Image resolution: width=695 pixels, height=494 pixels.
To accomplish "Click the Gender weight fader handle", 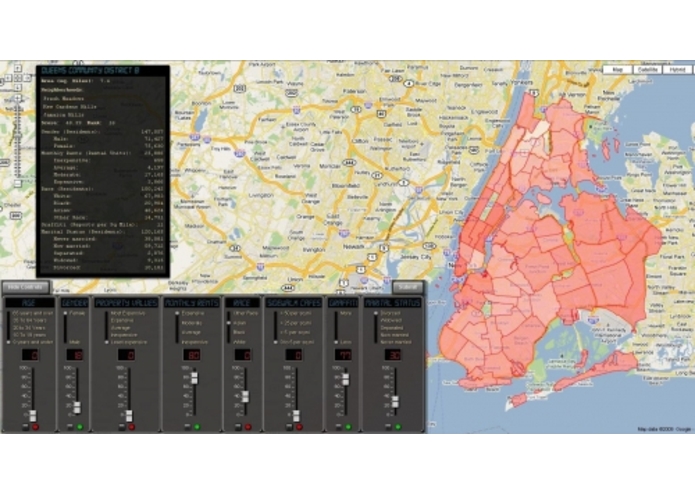I will (x=77, y=407).
